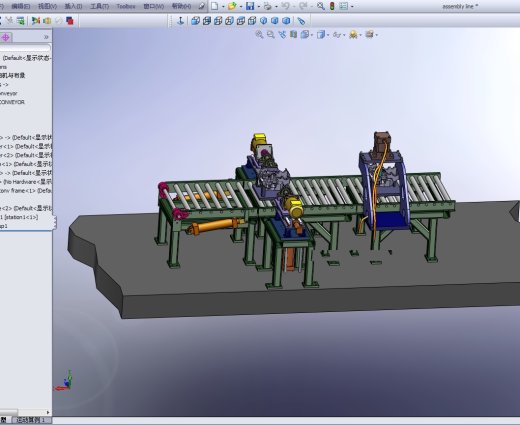Click the pushpin icon beside the Help menu
This screenshot has width=520, height=425.
[201, 6]
